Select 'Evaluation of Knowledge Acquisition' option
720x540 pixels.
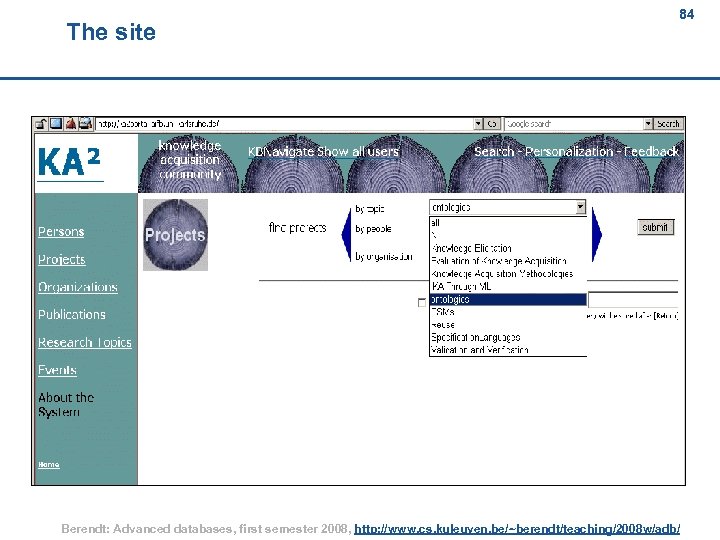[x=508, y=261]
